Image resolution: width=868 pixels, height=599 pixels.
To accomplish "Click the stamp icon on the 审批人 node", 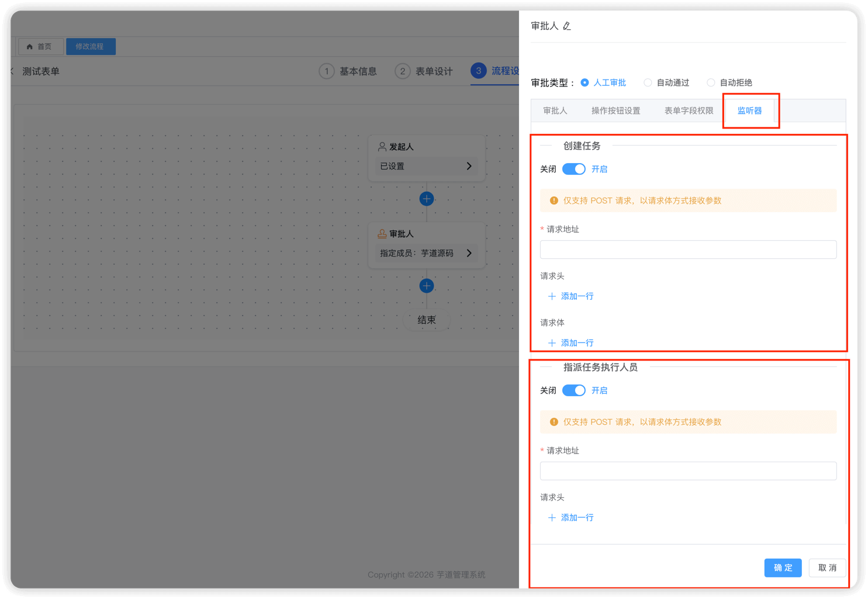I will [383, 234].
